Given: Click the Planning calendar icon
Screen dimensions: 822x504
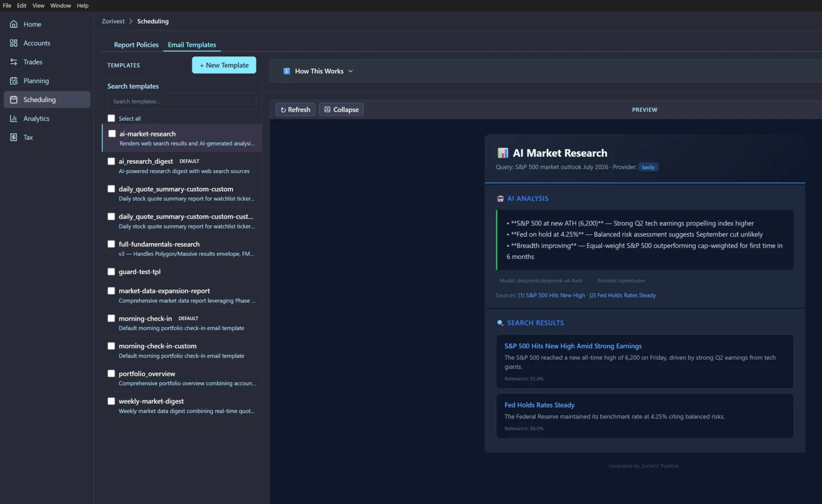Looking at the screenshot, I should [14, 81].
